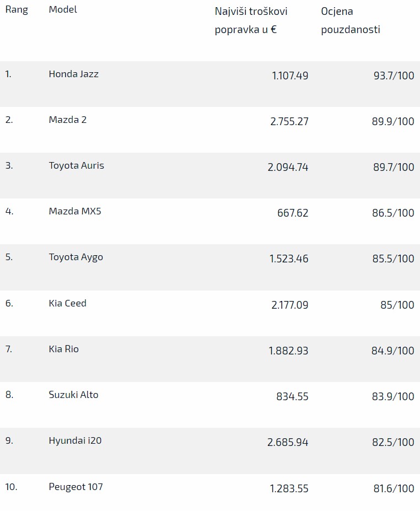The height and width of the screenshot is (511, 420).
Task: Click the Toyota Auris row label
Action: click(76, 165)
